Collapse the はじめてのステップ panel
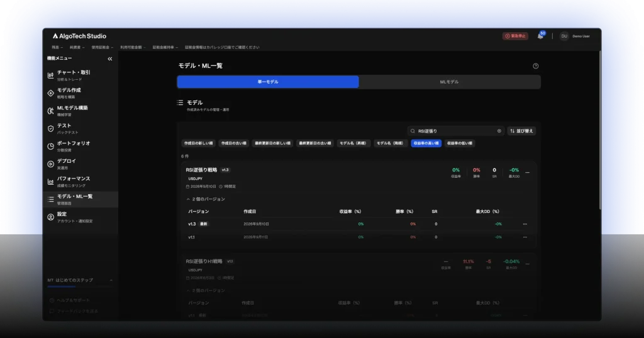The image size is (644, 338). tap(111, 280)
